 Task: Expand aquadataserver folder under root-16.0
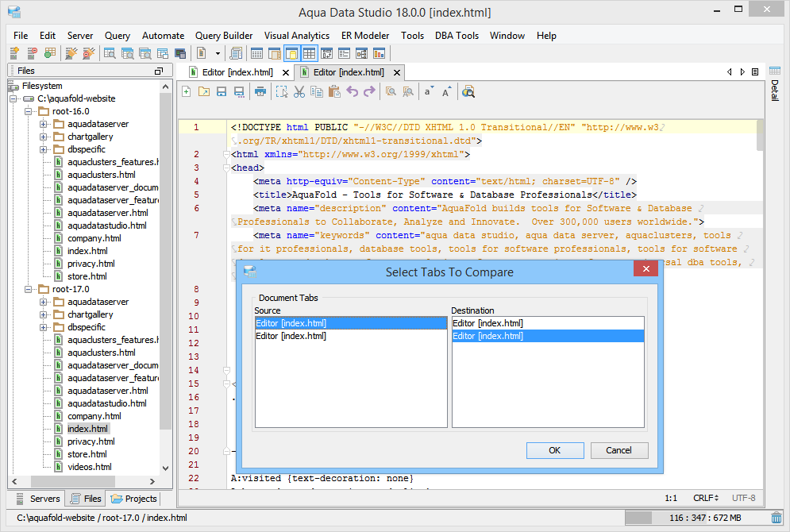pos(44,124)
